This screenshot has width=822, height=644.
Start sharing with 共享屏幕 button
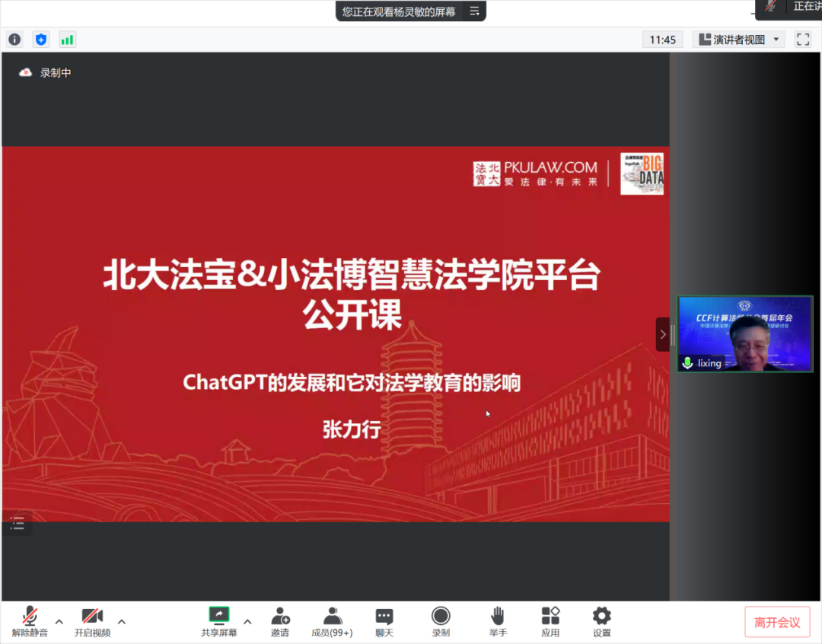pos(219,622)
